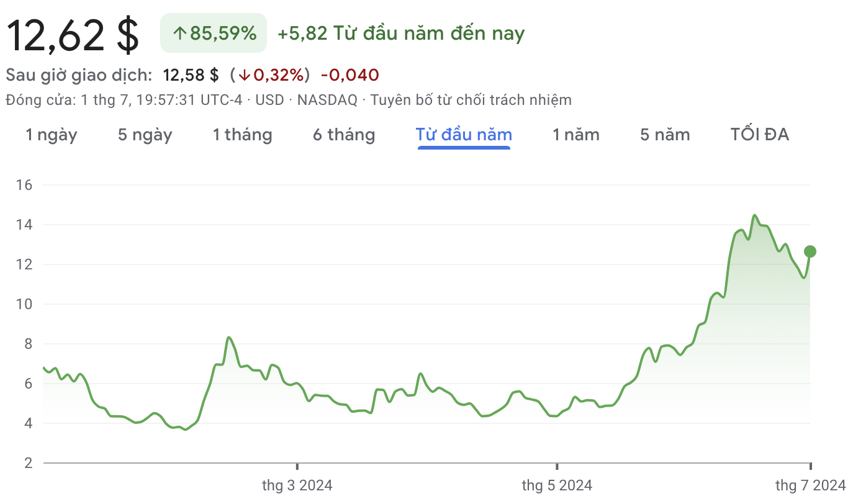
Task: Open 'Tuyên bố từ chối trách nhiệm' link
Action: point(471,100)
